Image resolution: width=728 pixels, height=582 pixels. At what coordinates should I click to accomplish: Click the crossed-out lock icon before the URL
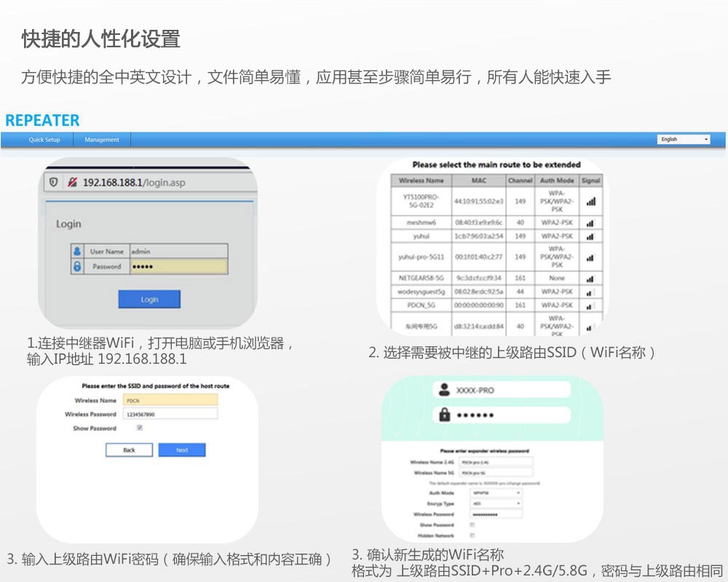(x=72, y=183)
